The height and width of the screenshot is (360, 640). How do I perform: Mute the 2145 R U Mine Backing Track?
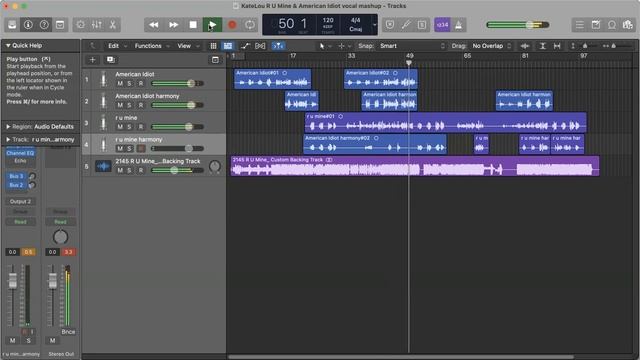tap(120, 171)
